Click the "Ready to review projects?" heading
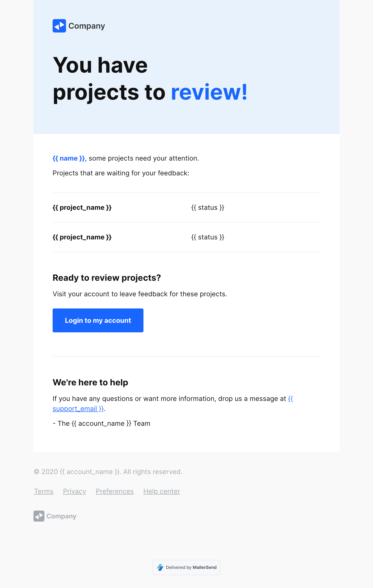Image resolution: width=373 pixels, height=588 pixels. click(x=107, y=278)
